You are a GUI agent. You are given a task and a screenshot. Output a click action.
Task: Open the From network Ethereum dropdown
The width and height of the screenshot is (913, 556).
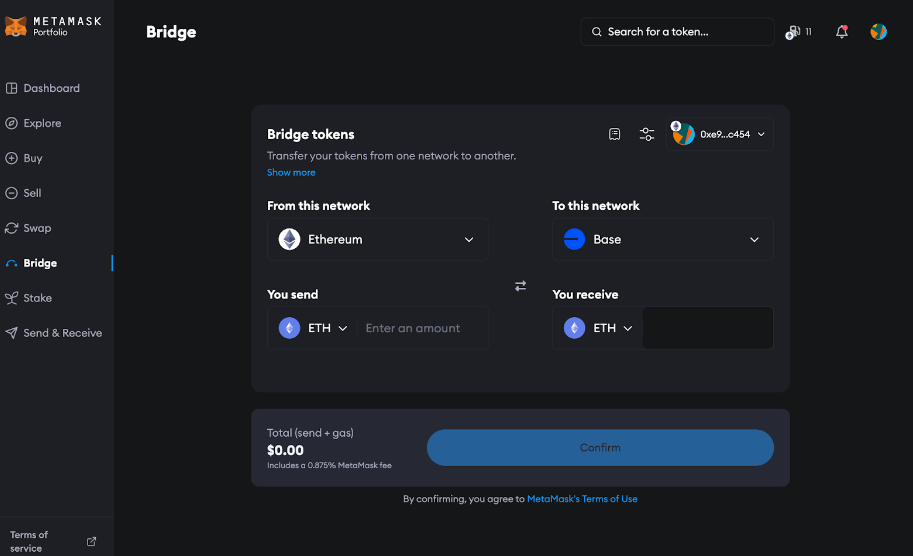(377, 239)
